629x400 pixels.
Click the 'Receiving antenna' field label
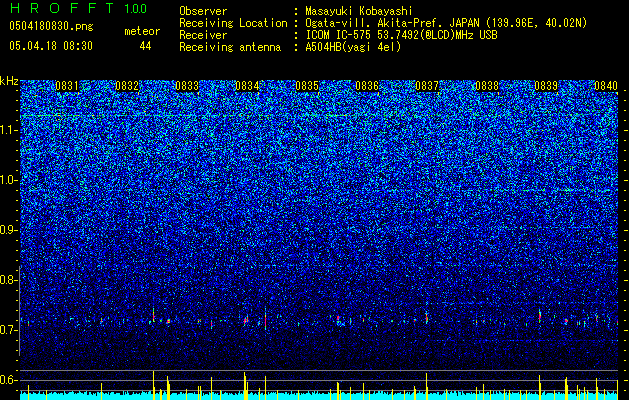(230, 47)
